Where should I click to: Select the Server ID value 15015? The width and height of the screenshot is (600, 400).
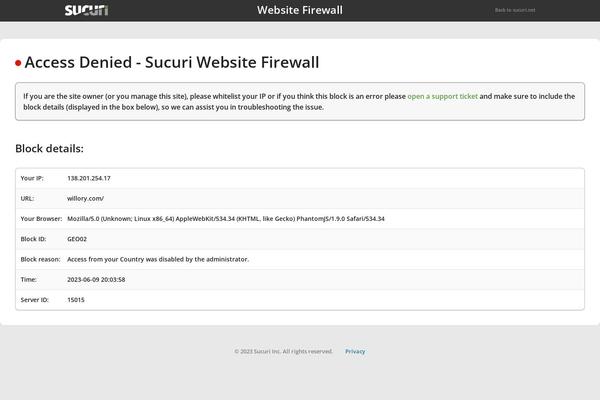pos(76,299)
